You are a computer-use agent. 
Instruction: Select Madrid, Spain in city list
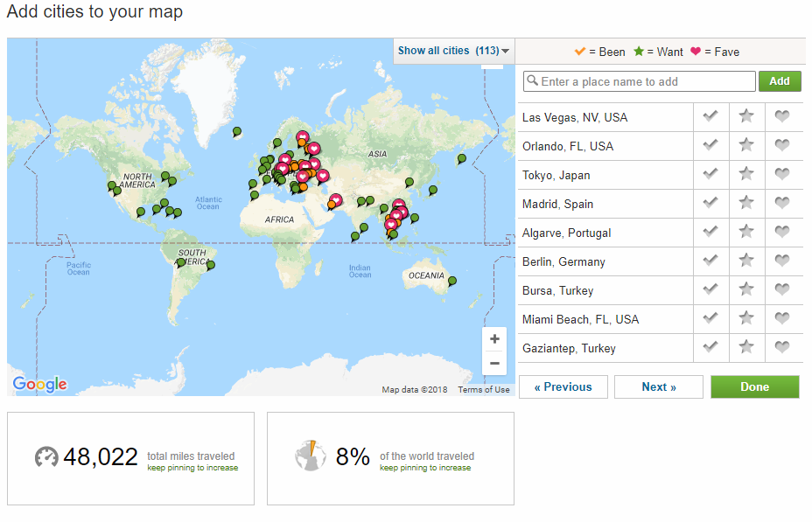pyautogui.click(x=557, y=205)
